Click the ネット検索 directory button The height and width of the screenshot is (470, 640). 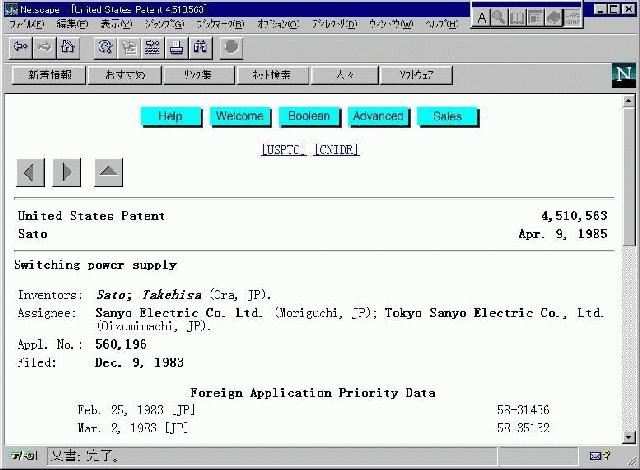(272, 75)
